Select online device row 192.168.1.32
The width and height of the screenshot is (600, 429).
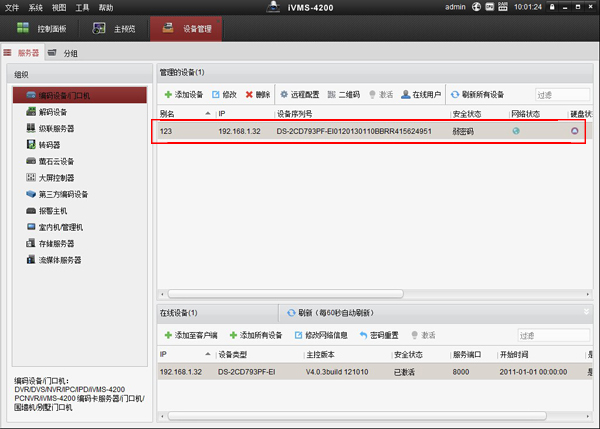375,372
